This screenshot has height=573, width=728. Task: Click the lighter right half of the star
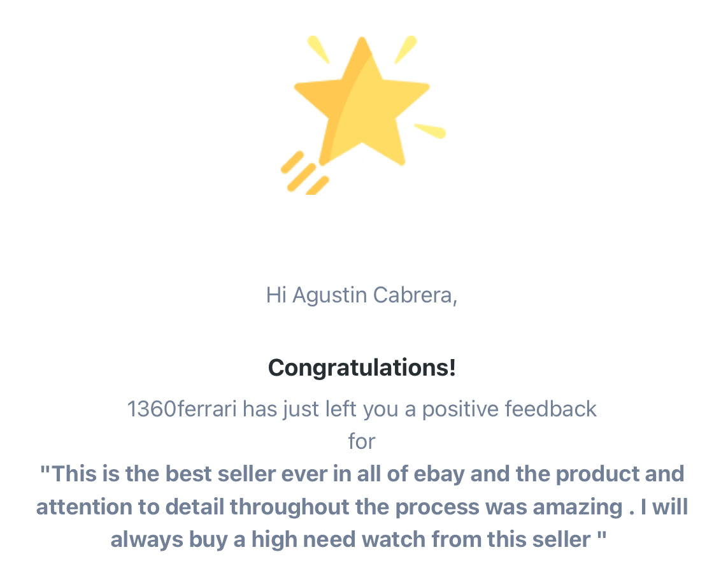[x=381, y=116]
